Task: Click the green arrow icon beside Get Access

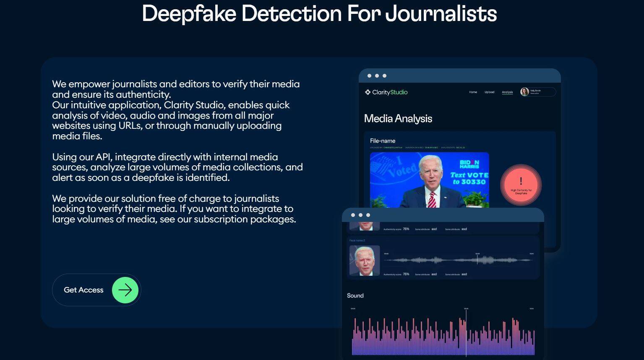Action: tap(125, 290)
